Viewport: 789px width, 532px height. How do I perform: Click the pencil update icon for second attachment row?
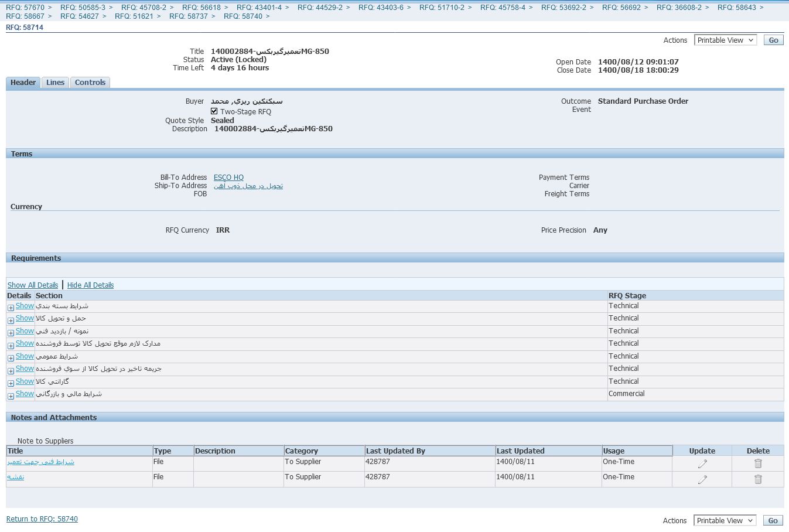click(x=702, y=479)
